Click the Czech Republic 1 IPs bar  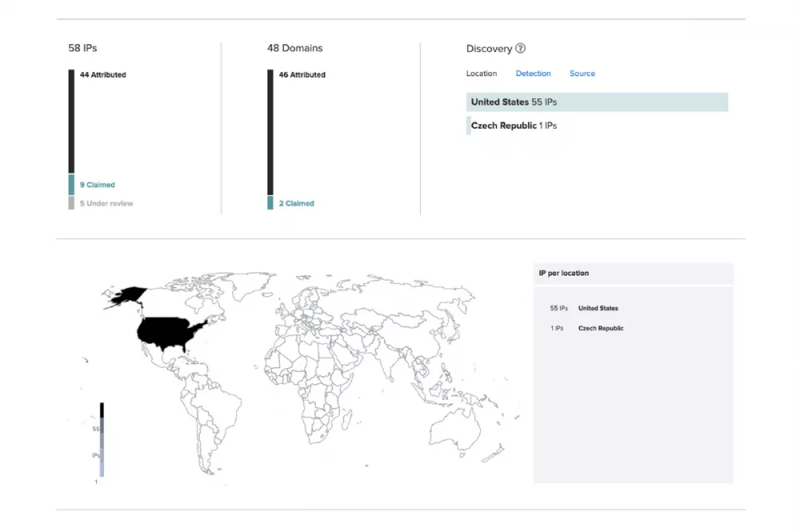pyautogui.click(x=514, y=126)
